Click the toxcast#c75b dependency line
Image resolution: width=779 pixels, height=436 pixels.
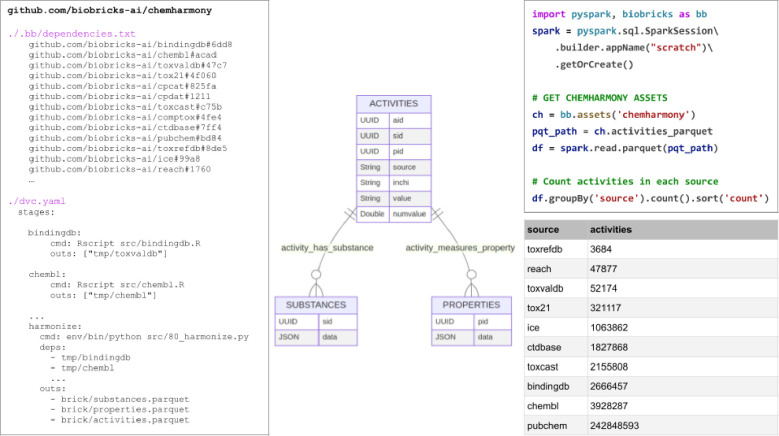125,107
